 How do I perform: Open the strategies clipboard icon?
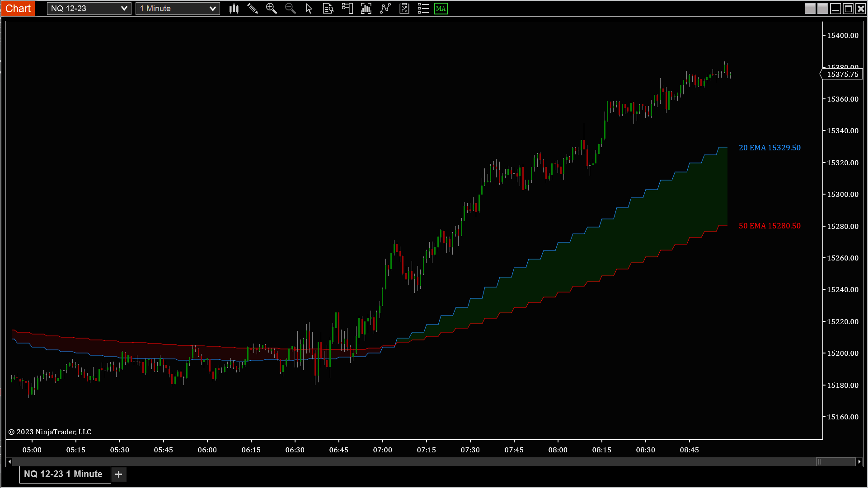pos(404,8)
